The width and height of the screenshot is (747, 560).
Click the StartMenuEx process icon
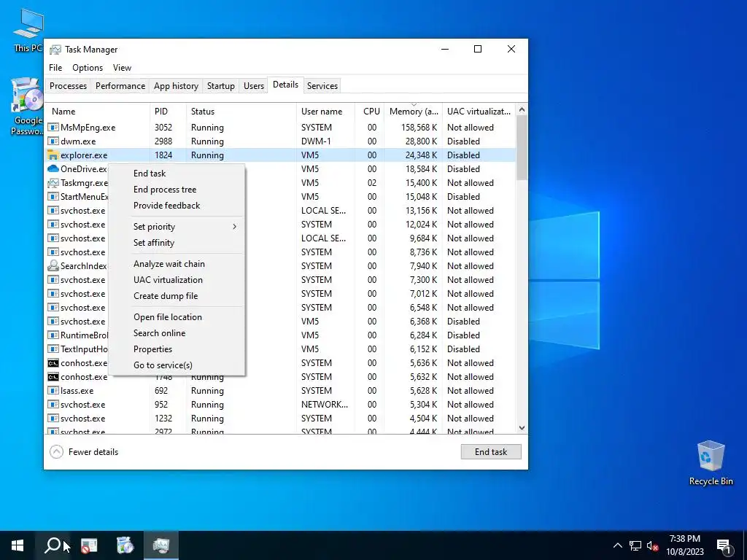pyautogui.click(x=53, y=196)
